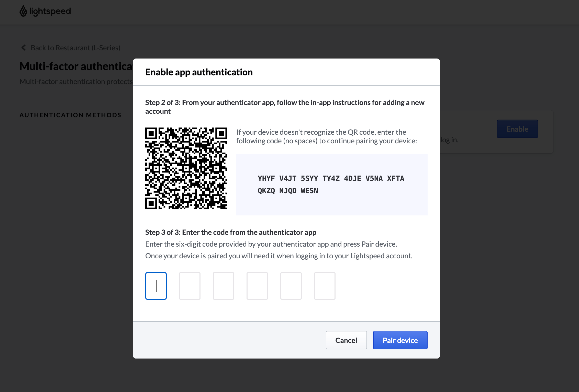Viewport: 579px width, 392px height.
Task: Click the second code entry box
Action: [x=190, y=286]
